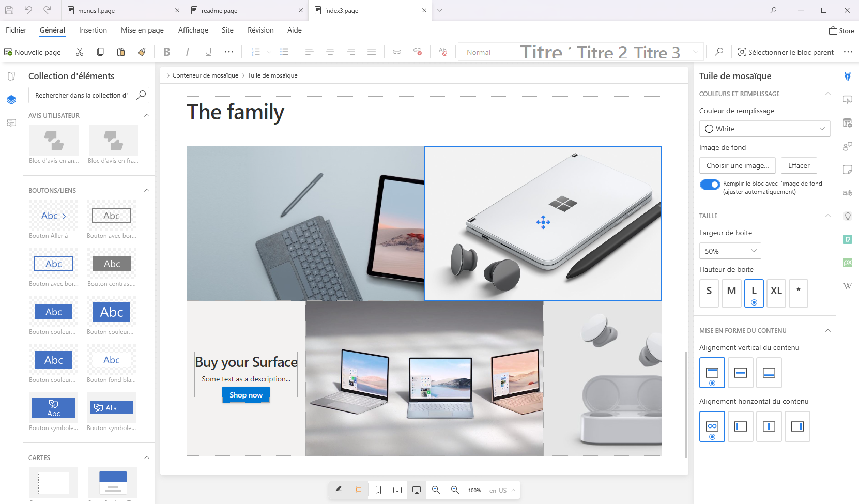Select box height S
This screenshot has height=504, width=859.
click(709, 293)
